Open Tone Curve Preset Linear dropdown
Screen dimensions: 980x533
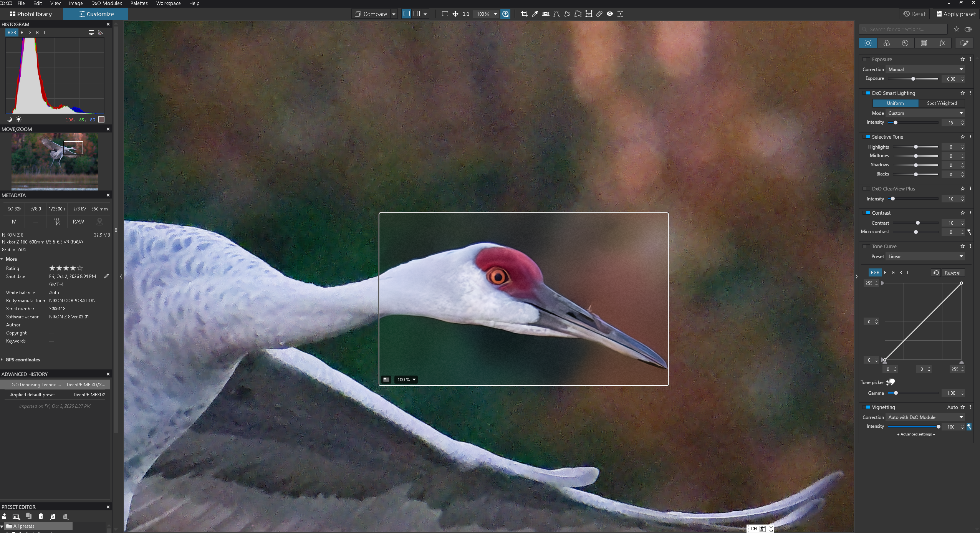925,257
